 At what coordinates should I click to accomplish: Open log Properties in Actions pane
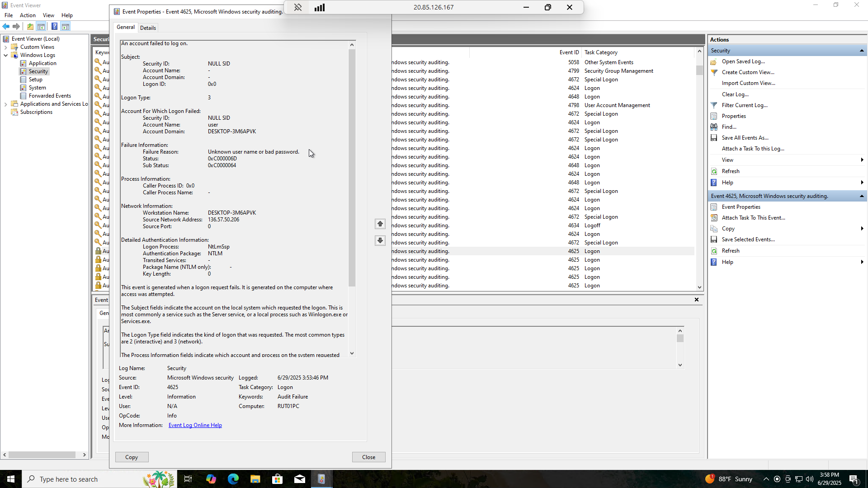tap(734, 116)
